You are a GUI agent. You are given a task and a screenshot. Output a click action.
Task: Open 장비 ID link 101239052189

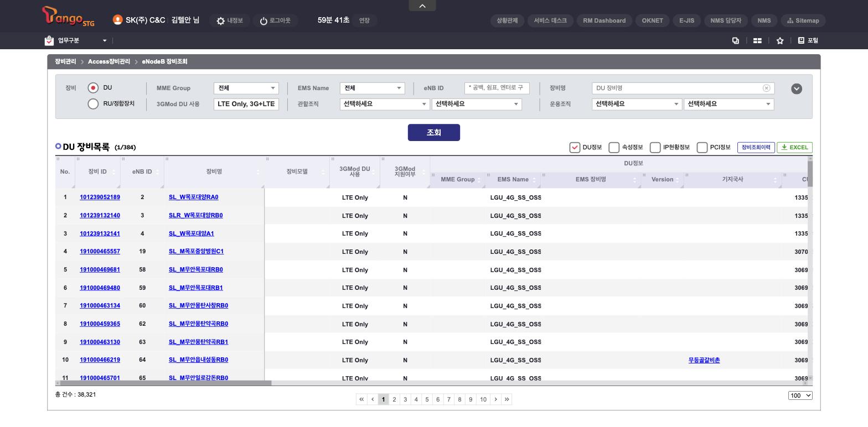pyautogui.click(x=100, y=197)
